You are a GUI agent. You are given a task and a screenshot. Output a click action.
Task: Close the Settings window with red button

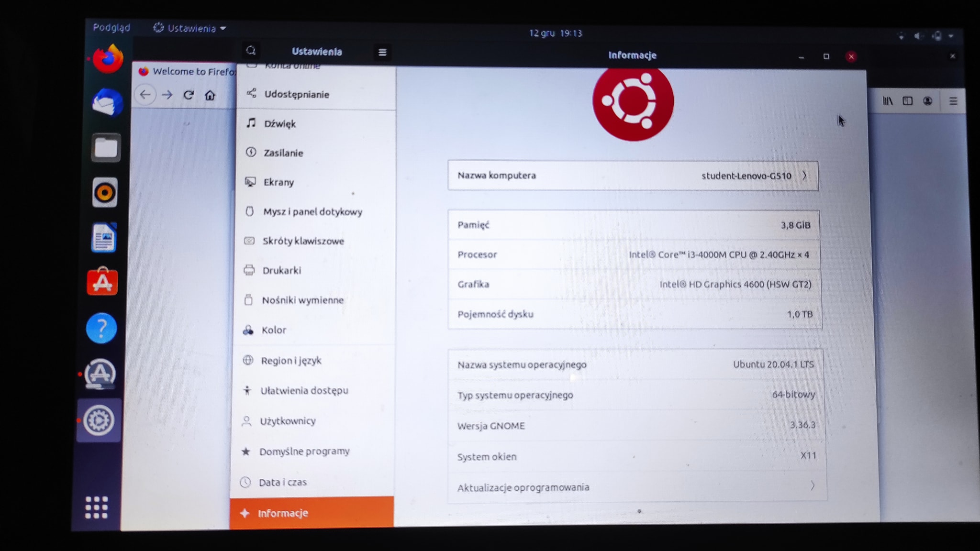851,56
